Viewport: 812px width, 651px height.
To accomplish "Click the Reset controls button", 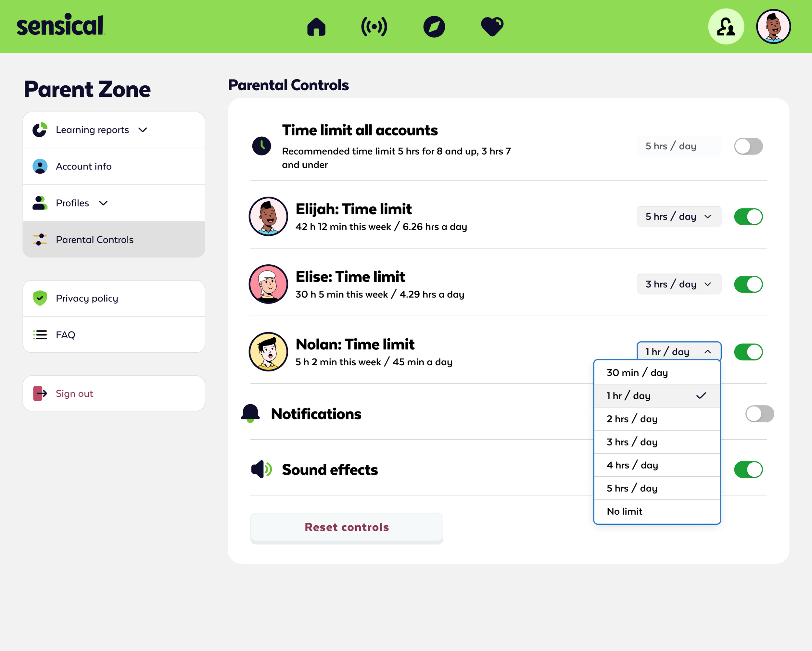I will [x=346, y=527].
